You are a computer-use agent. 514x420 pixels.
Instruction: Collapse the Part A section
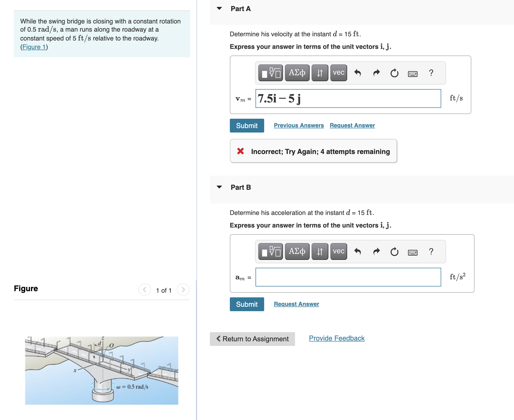coord(219,8)
